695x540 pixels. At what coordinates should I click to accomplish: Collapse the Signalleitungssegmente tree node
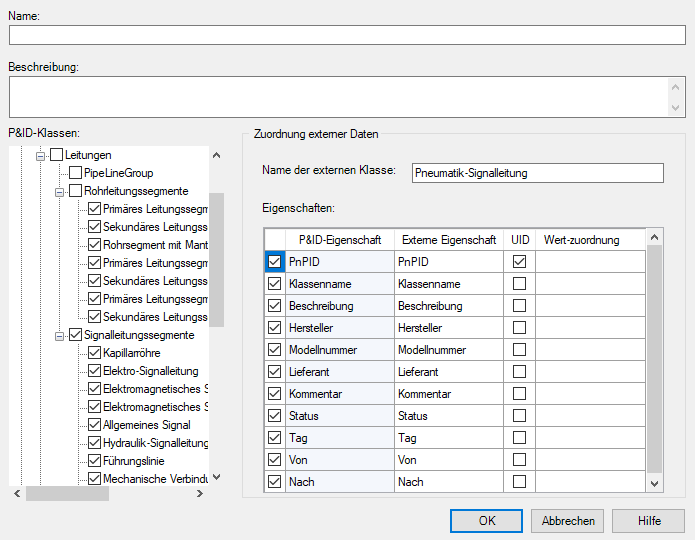(60, 335)
